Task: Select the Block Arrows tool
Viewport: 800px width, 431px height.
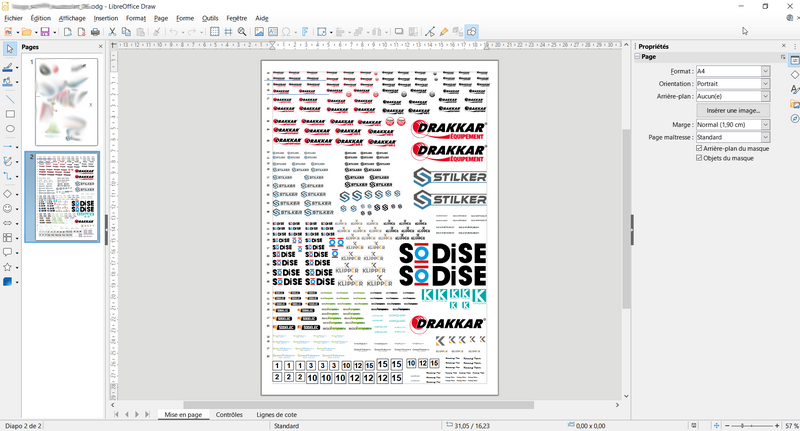Action: coord(8,223)
